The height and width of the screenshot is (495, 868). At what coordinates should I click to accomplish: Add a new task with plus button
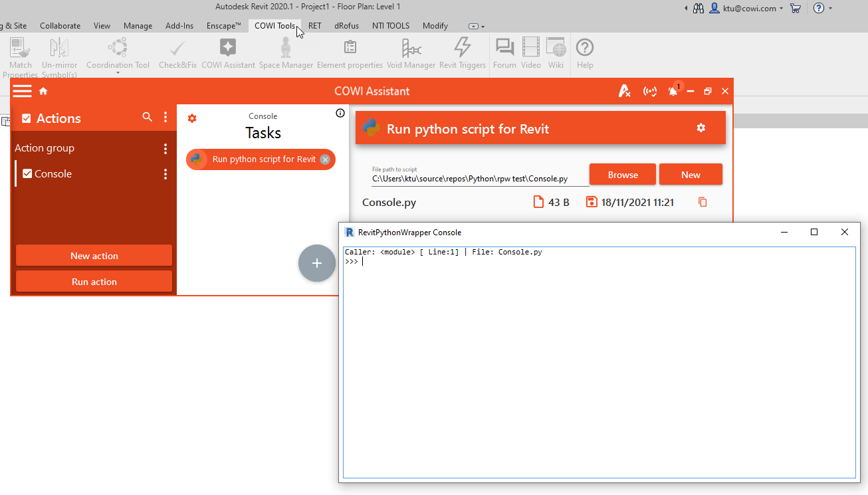(x=317, y=263)
